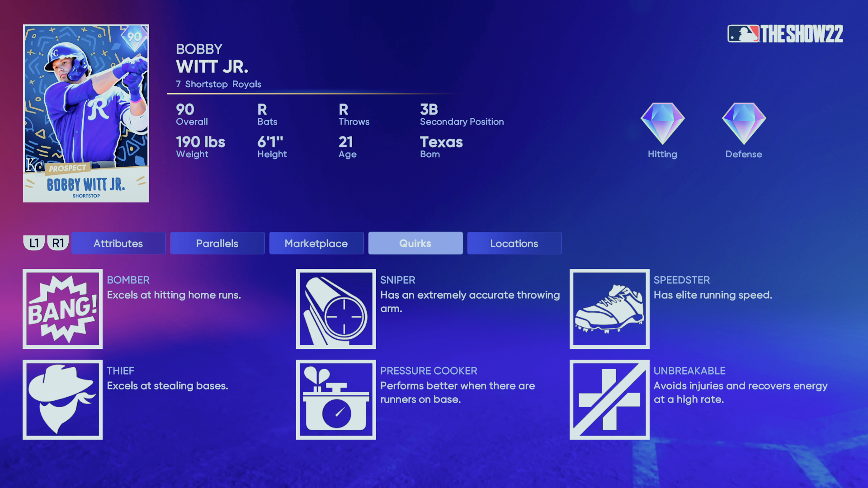Click the Thief quirk icon
868x488 pixels.
62,399
